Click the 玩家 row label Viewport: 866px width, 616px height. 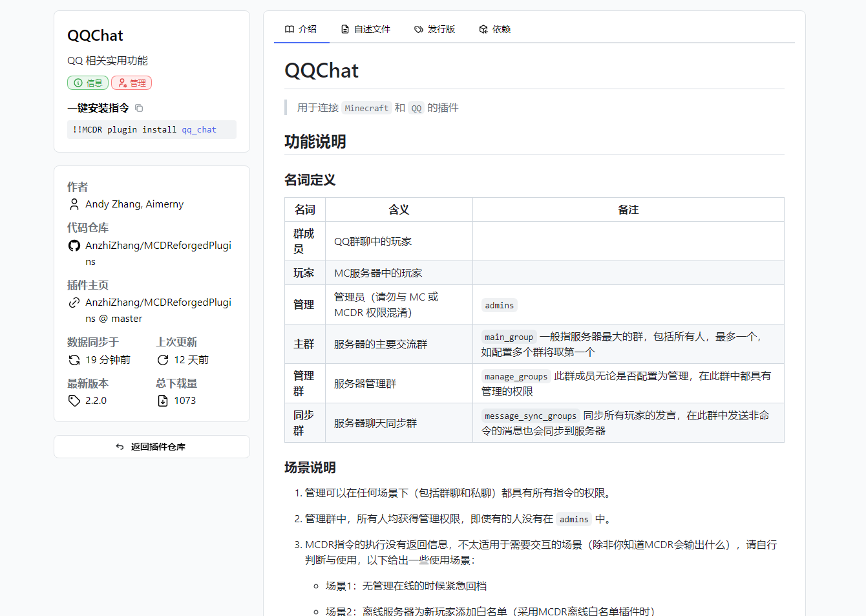304,273
